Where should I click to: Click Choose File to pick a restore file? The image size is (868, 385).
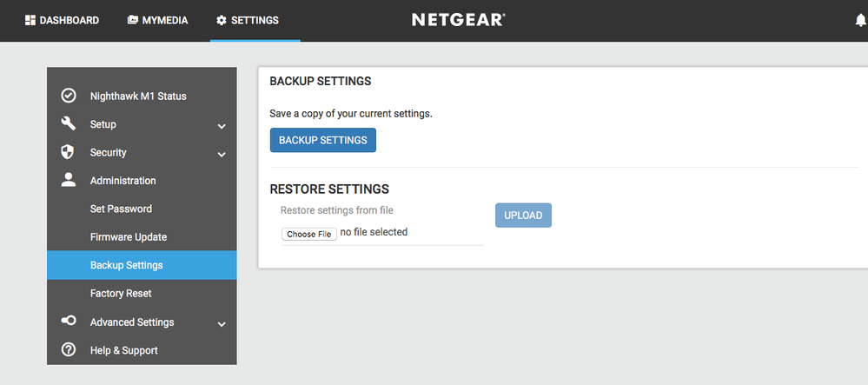coord(309,234)
